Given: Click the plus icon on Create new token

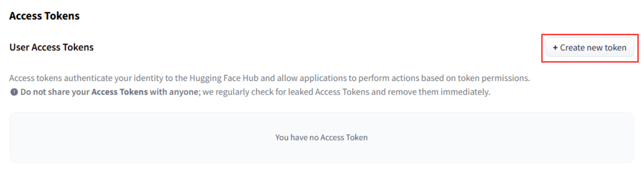Looking at the screenshot, I should (555, 48).
